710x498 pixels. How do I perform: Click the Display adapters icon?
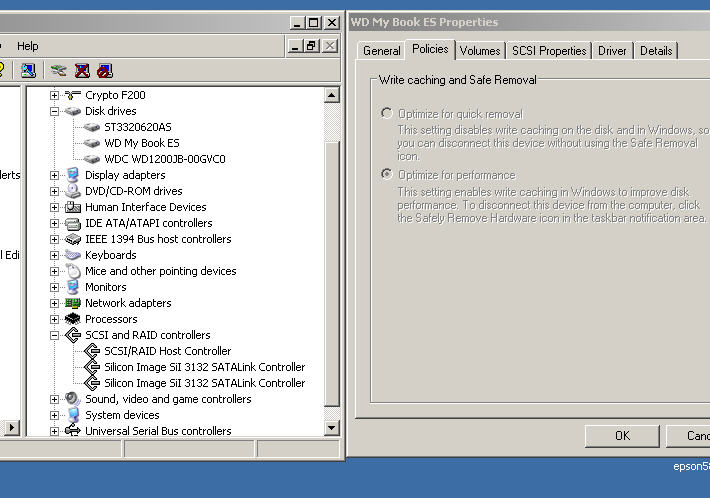point(72,175)
